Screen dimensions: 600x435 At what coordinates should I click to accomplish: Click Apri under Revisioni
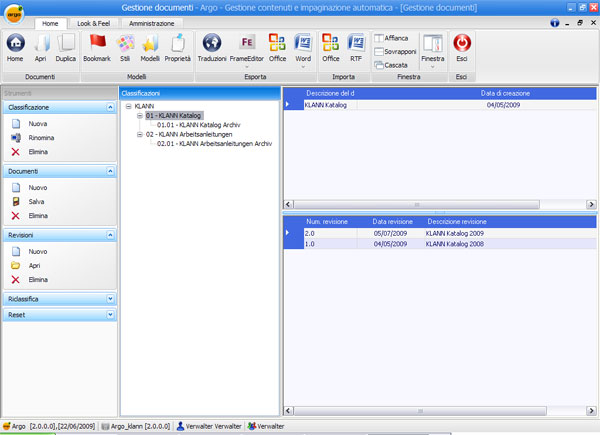pos(26,266)
